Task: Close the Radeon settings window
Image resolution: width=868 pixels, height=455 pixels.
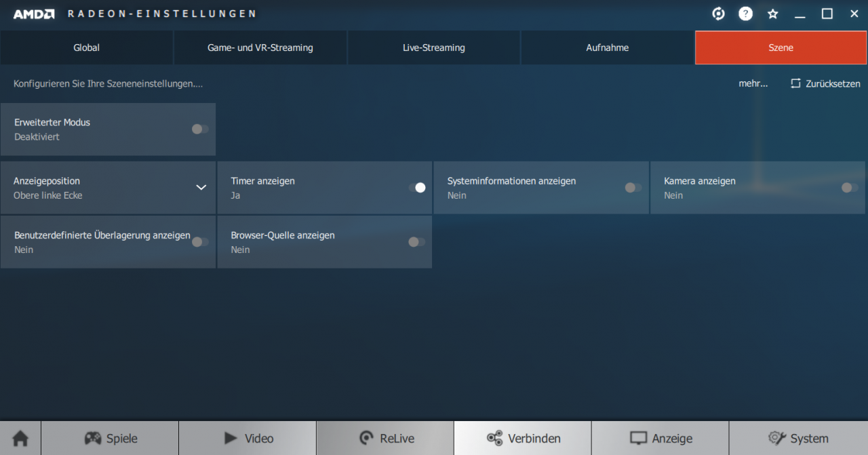Action: point(854,14)
